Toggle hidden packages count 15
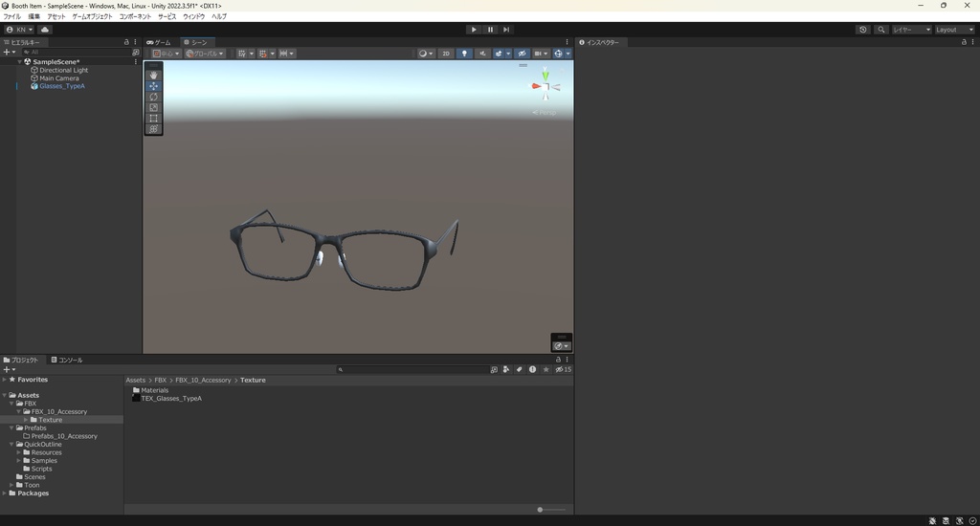The height and width of the screenshot is (526, 980). (563, 369)
